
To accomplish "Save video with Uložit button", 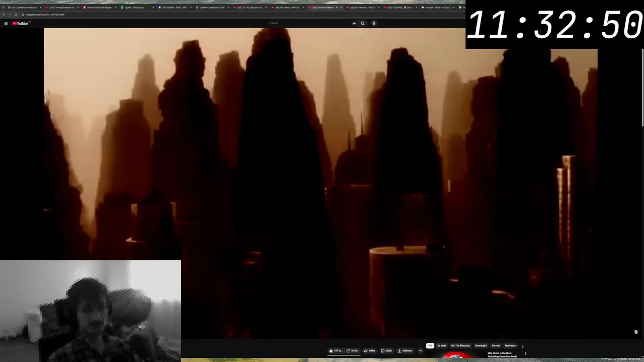I will coord(386,350).
